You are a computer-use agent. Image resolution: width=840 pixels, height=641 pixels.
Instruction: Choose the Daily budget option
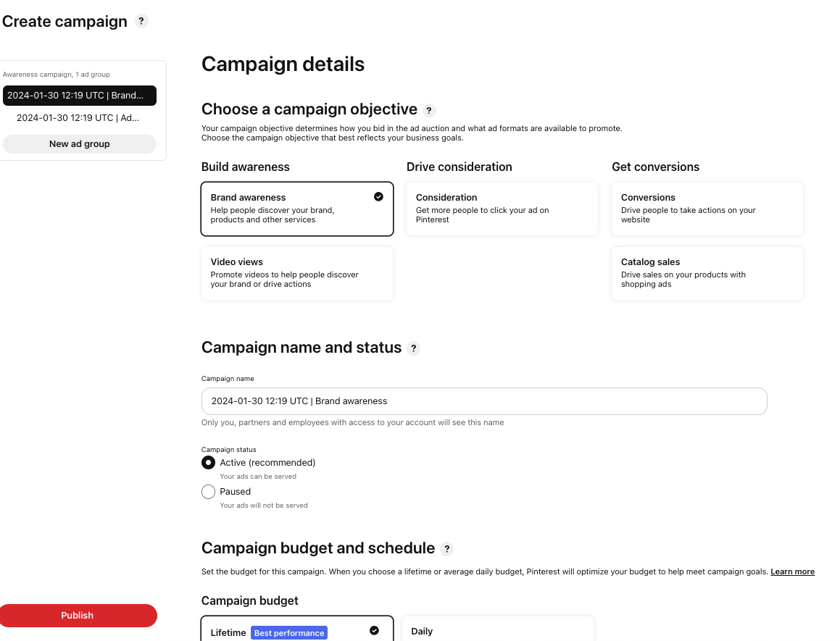click(x=497, y=629)
